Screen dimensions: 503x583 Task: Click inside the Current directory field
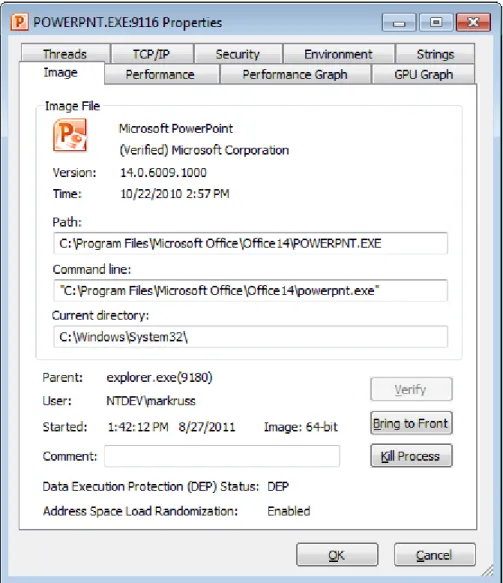pyautogui.click(x=250, y=337)
